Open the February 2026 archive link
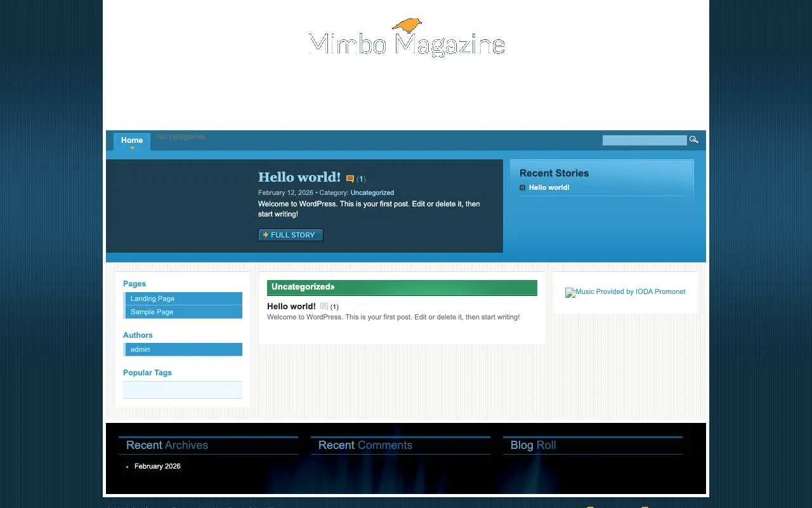 (x=157, y=466)
